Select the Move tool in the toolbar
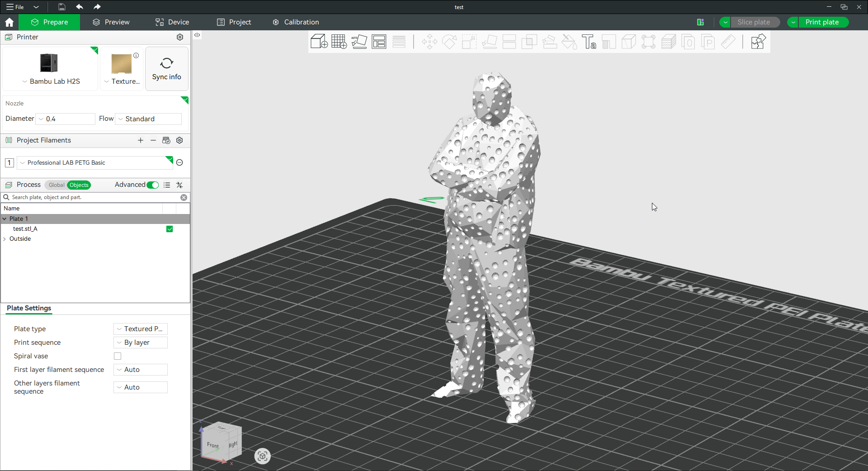 point(429,42)
